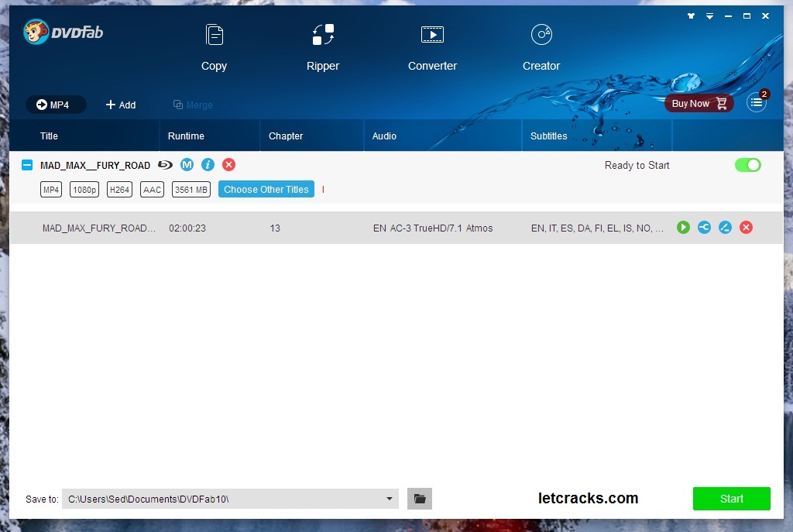The width and height of the screenshot is (793, 532).
Task: Click the chapter value 13
Action: point(275,228)
